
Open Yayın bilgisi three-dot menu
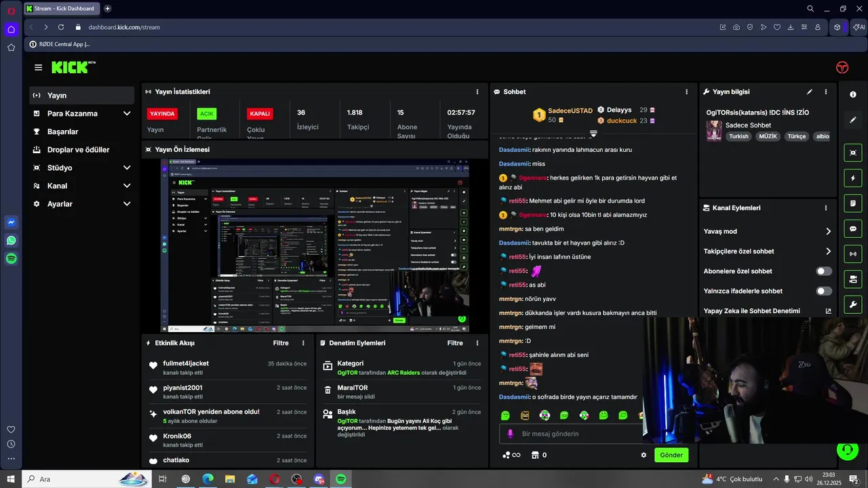pos(825,91)
